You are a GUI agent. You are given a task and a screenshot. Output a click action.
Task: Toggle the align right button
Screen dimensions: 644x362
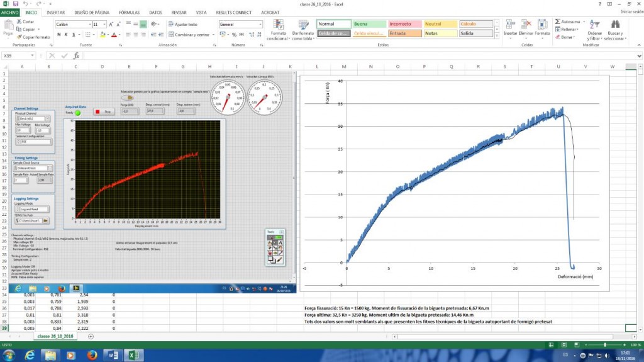143,35
